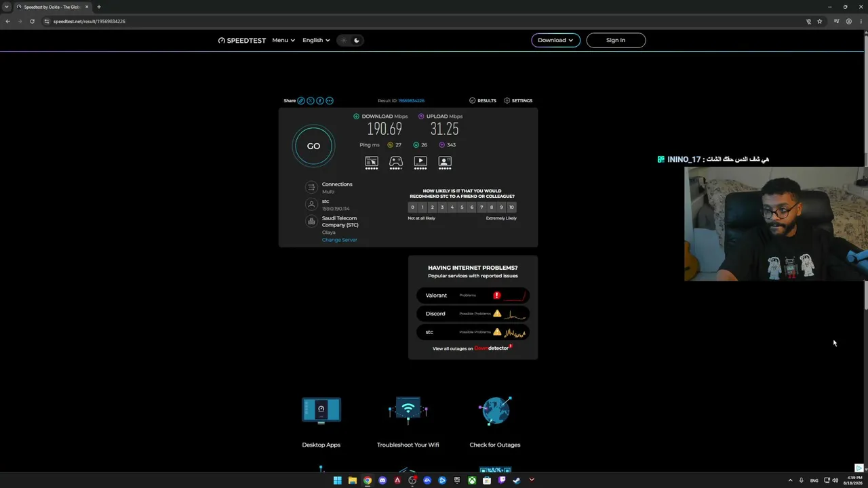The image size is (868, 488).
Task: Open Microsoft Store from the taskbar
Action: (487, 481)
